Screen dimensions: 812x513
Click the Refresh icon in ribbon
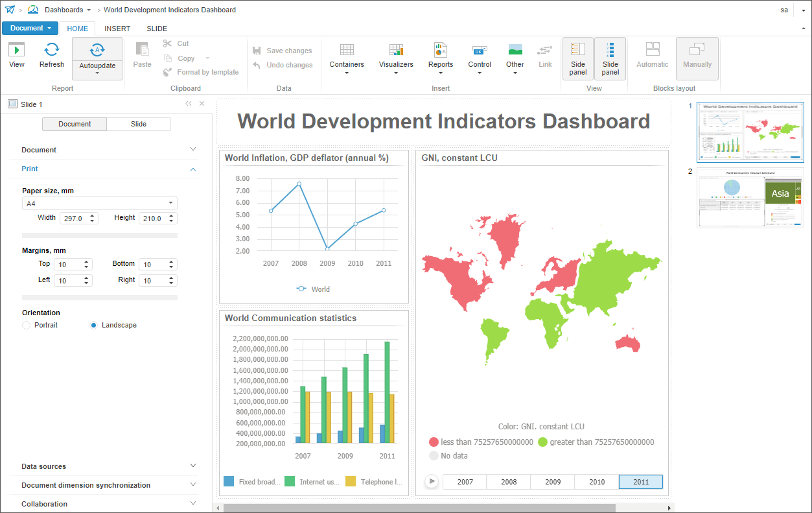tap(52, 50)
